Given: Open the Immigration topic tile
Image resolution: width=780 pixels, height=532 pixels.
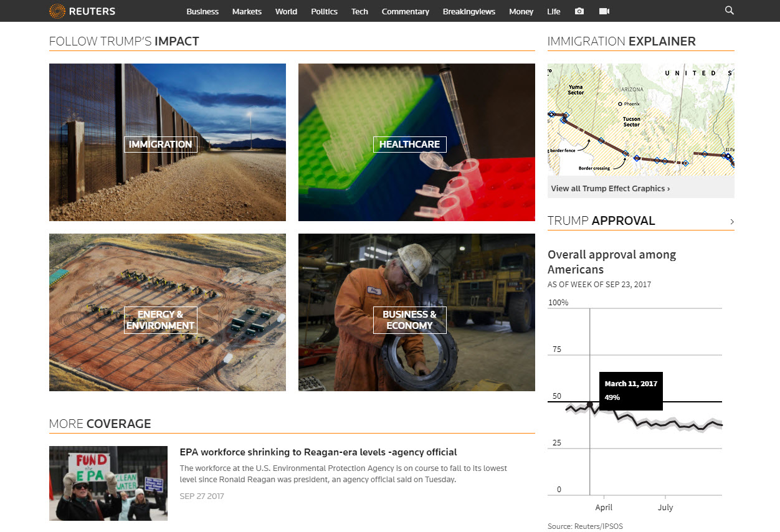Looking at the screenshot, I should [167, 143].
